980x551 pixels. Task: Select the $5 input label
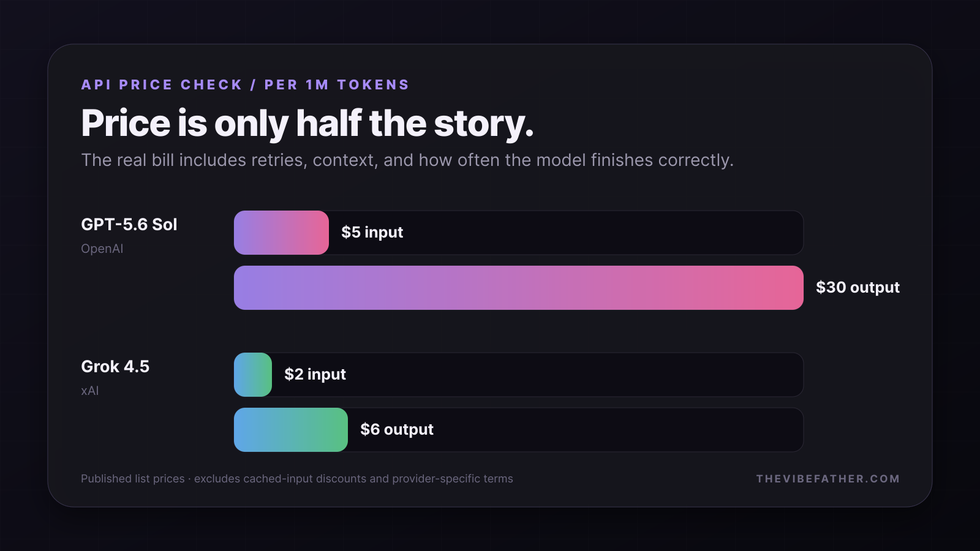[x=372, y=233]
